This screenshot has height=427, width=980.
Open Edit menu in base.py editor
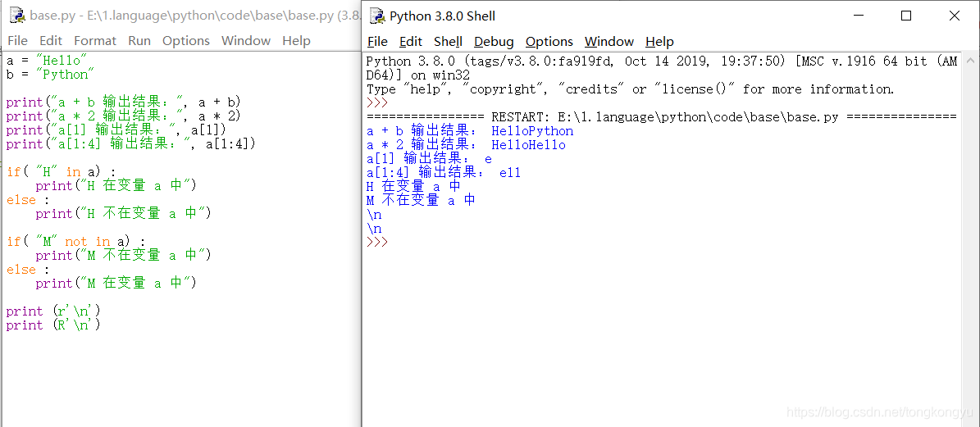point(51,41)
